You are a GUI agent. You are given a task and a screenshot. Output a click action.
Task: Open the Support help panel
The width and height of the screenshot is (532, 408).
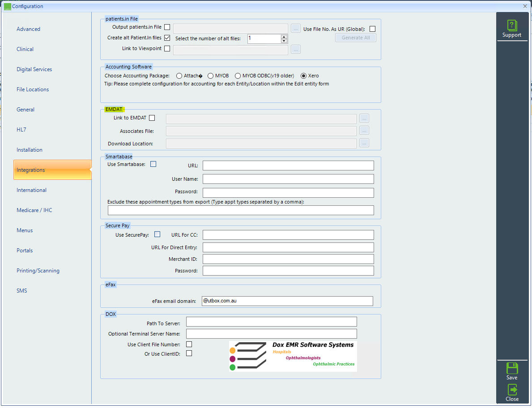pyautogui.click(x=512, y=28)
